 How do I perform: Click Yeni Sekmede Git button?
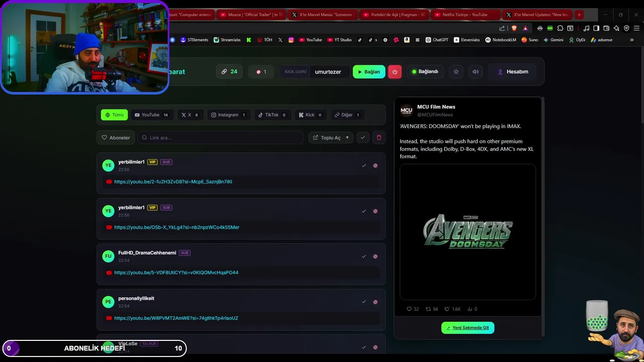pos(468,328)
